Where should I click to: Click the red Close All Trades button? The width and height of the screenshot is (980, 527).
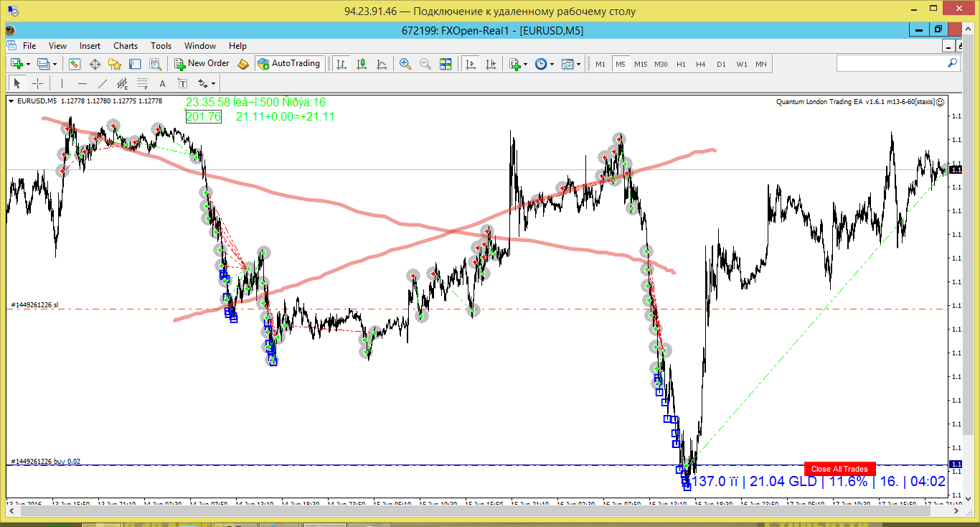[839, 469]
